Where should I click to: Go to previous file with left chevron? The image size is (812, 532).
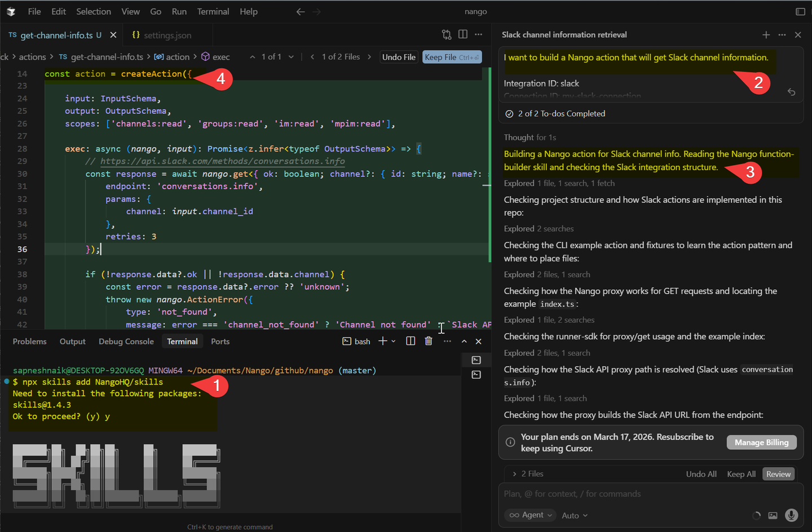312,57
